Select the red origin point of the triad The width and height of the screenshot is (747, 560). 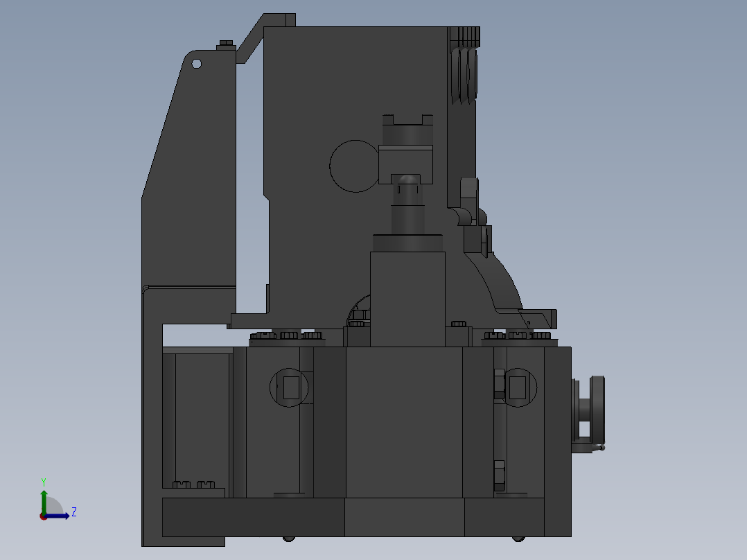pos(44,516)
